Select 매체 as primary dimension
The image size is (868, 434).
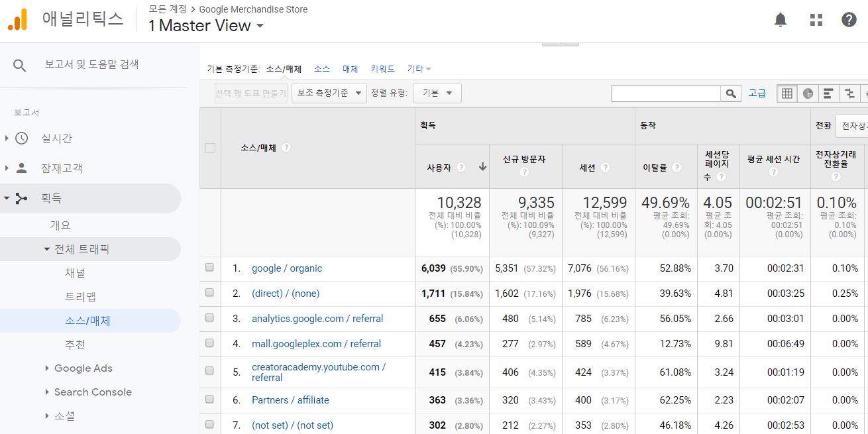pyautogui.click(x=351, y=69)
